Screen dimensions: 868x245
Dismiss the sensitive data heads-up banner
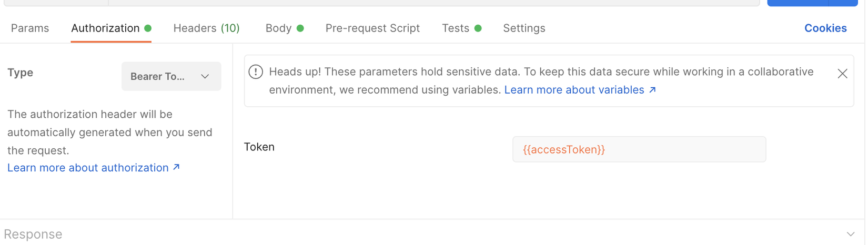(x=842, y=74)
